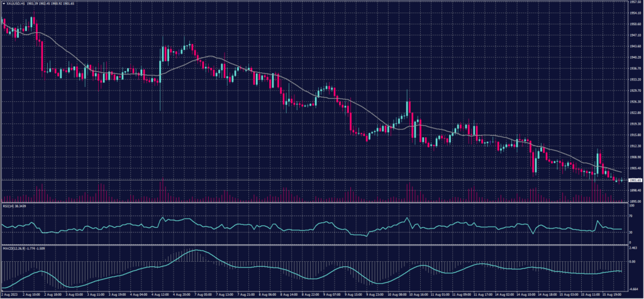The width and height of the screenshot is (644, 299).
Task: Click the 7 Aug 05:00 time axis label
Action: pos(203,294)
